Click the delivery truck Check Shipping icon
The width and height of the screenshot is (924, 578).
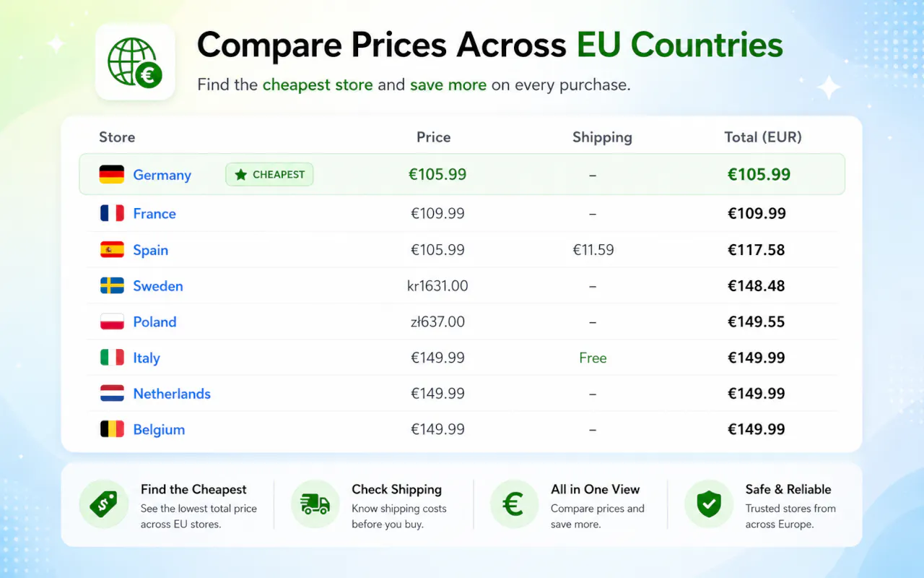[x=315, y=504]
